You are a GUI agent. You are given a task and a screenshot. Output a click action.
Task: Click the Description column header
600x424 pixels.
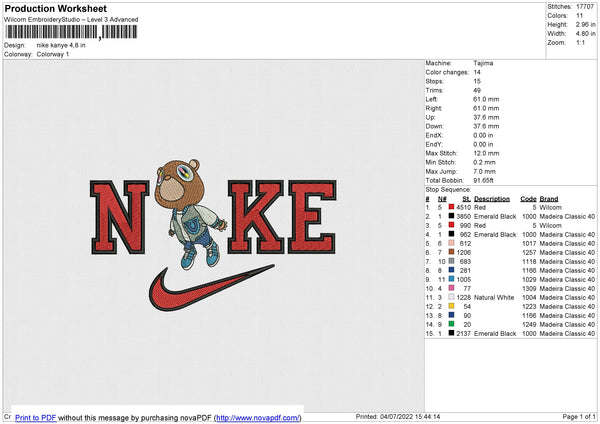click(492, 199)
